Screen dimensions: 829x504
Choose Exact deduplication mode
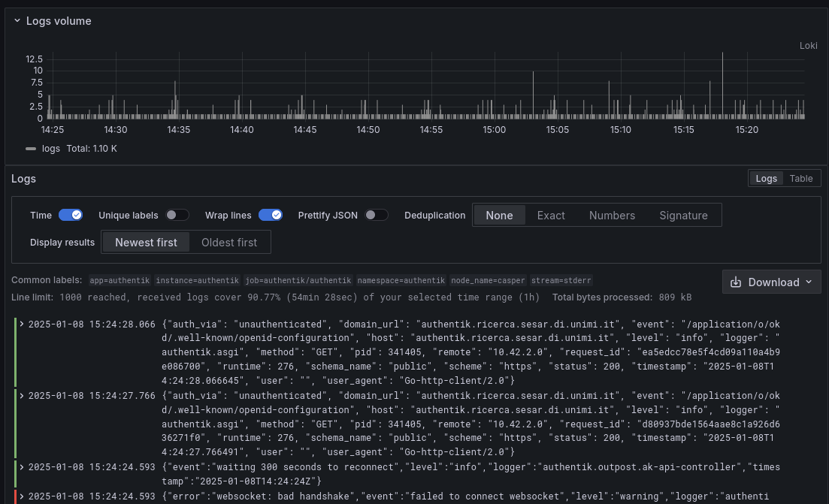point(551,216)
